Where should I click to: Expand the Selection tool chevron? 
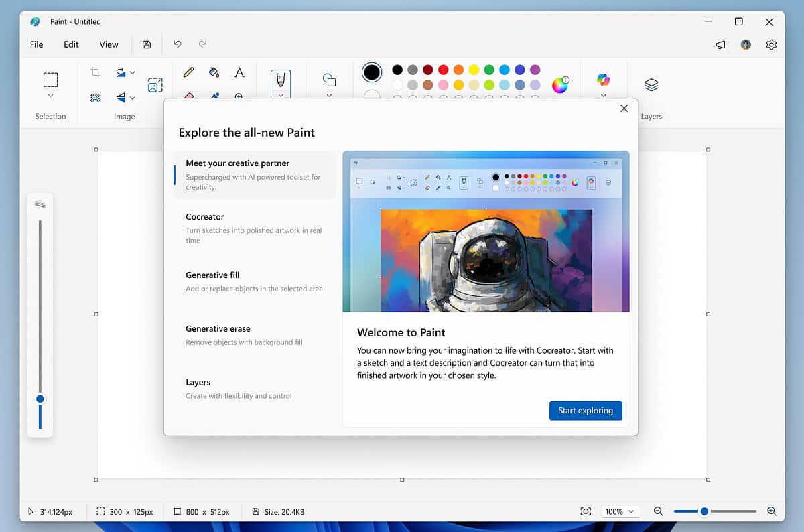50,96
